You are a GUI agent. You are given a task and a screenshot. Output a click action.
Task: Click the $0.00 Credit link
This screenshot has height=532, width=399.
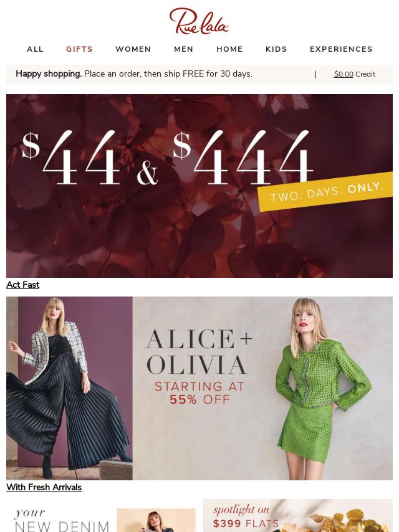click(x=355, y=74)
